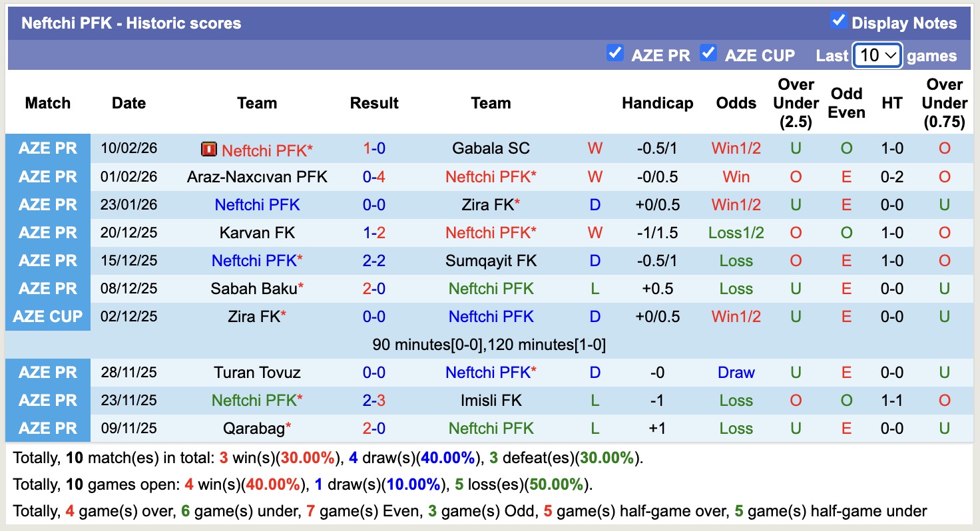Open the Turan Tovuz team link
Viewport: 980px width, 531px height.
point(257,373)
